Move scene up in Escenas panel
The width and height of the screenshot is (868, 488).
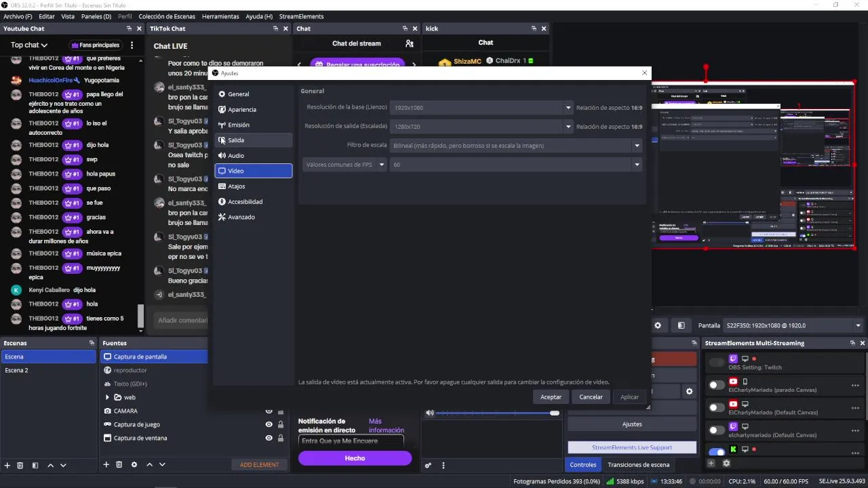pos(50,465)
